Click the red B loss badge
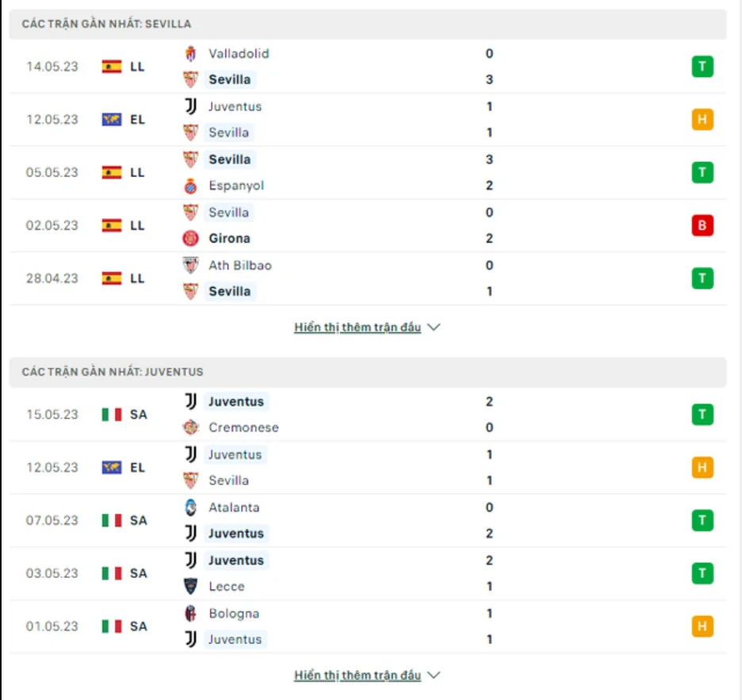 (x=702, y=226)
